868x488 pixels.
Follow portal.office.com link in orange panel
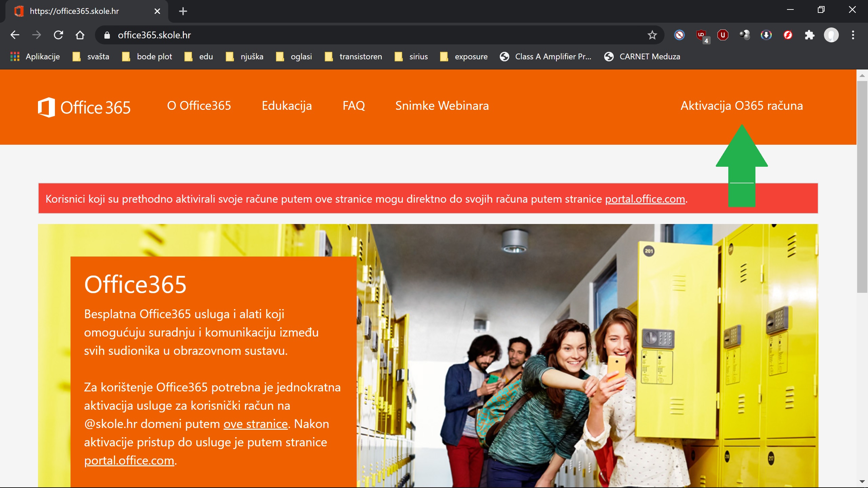click(129, 461)
